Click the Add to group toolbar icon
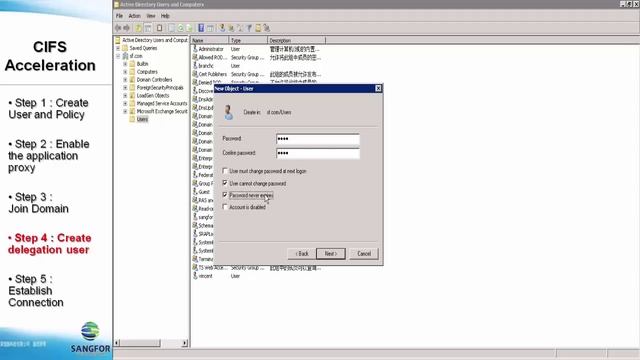Image resolution: width=640 pixels, height=360 pixels. (267, 28)
